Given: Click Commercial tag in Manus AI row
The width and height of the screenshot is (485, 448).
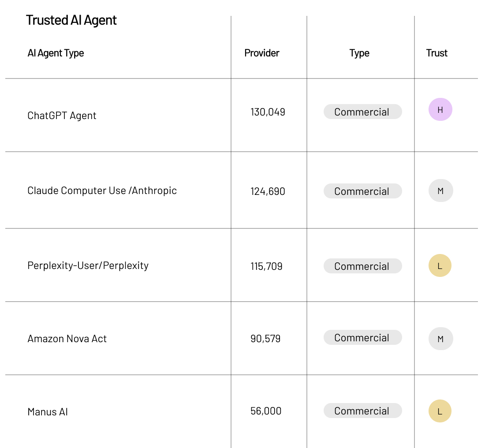Looking at the screenshot, I should (x=362, y=411).
